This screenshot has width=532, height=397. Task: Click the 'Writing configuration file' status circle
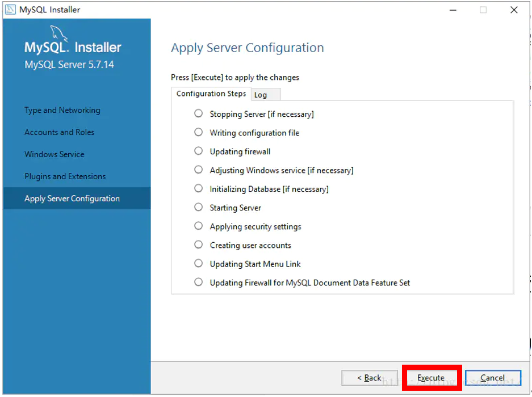198,132
